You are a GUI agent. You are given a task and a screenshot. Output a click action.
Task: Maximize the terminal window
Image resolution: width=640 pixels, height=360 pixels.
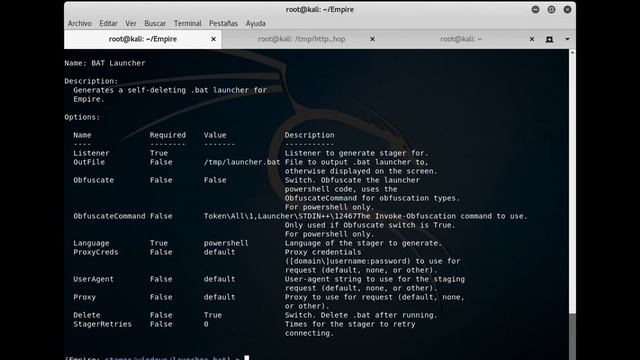[x=551, y=9]
